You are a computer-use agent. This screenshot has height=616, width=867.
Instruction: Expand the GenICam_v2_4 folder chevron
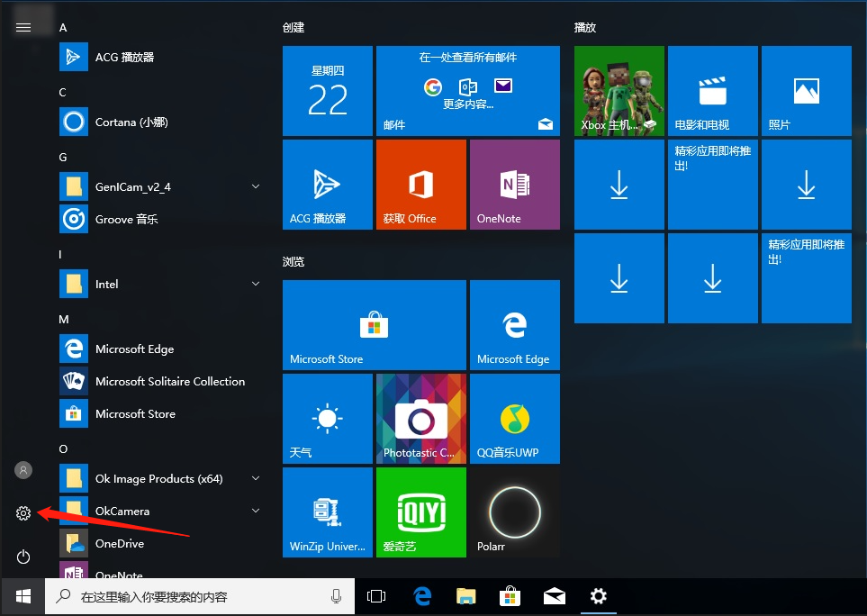(256, 186)
